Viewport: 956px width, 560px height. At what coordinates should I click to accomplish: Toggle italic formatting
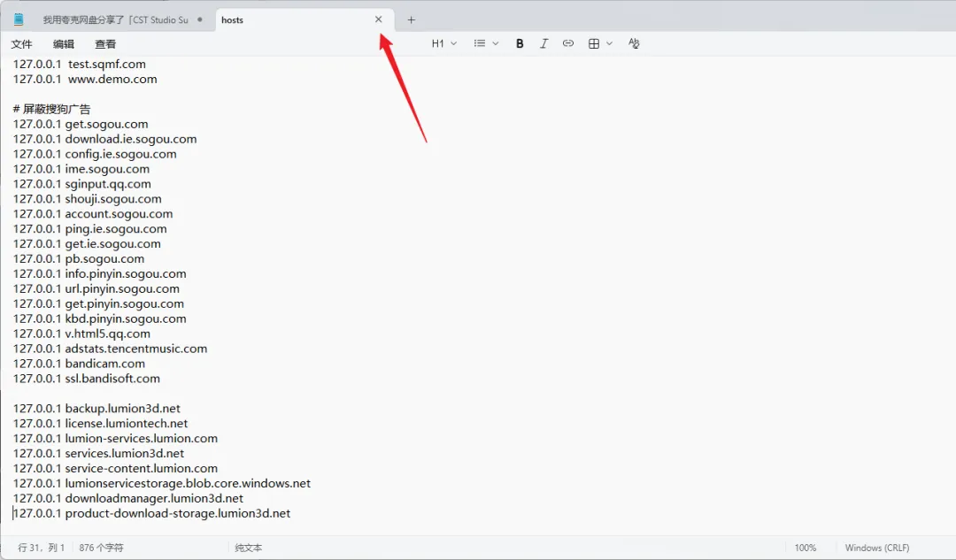pyautogui.click(x=544, y=43)
